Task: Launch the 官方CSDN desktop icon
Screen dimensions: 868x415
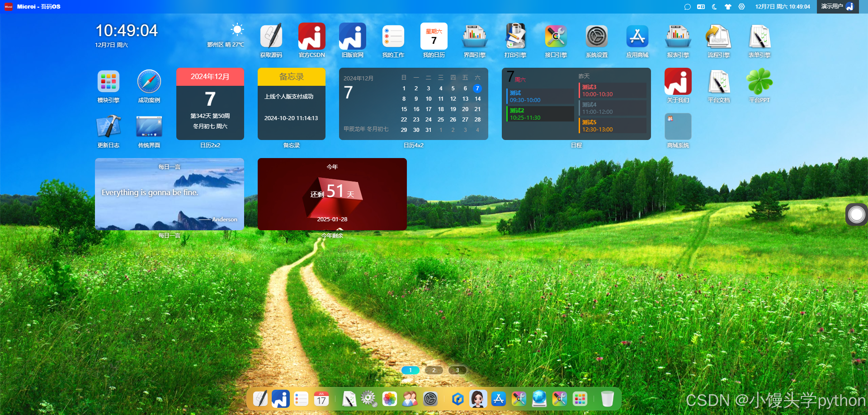Action: 312,36
